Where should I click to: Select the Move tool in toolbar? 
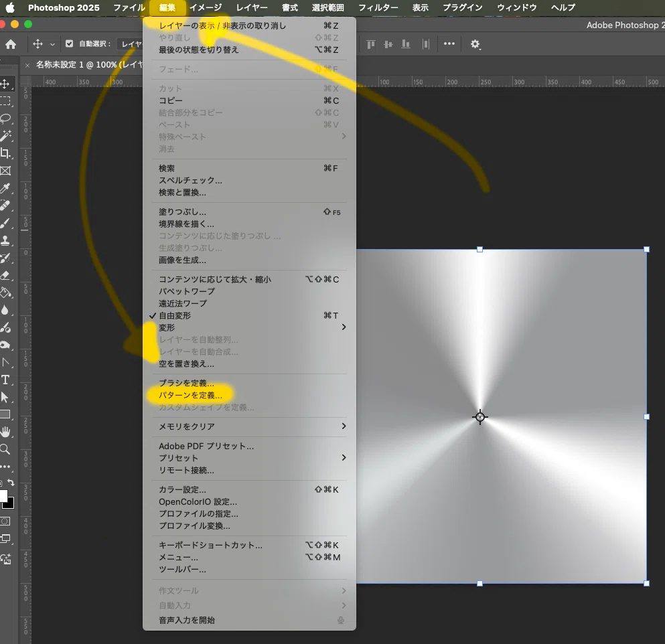[5, 84]
